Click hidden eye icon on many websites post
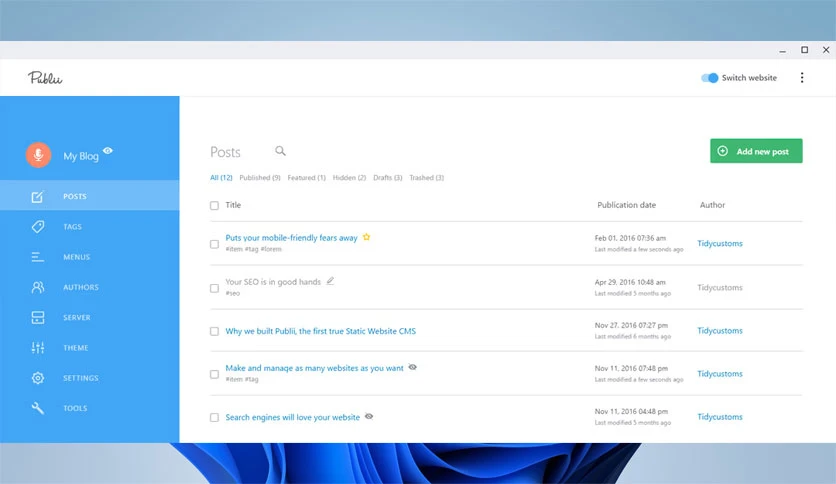This screenshot has height=484, width=836. coord(412,367)
